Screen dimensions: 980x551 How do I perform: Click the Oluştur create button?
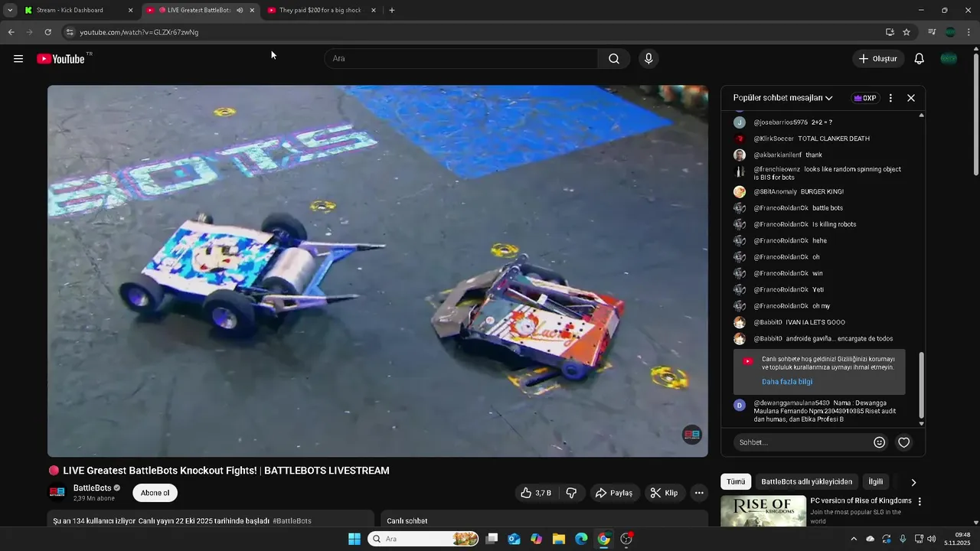click(878, 59)
